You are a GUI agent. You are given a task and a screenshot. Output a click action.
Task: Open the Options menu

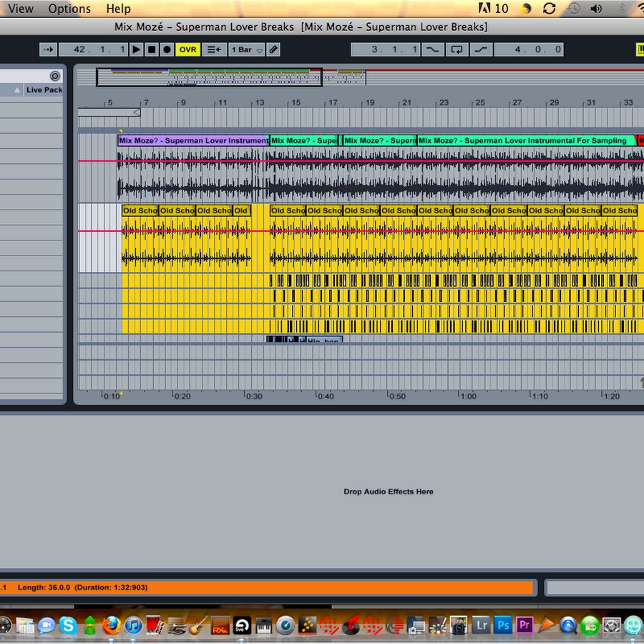click(x=69, y=9)
